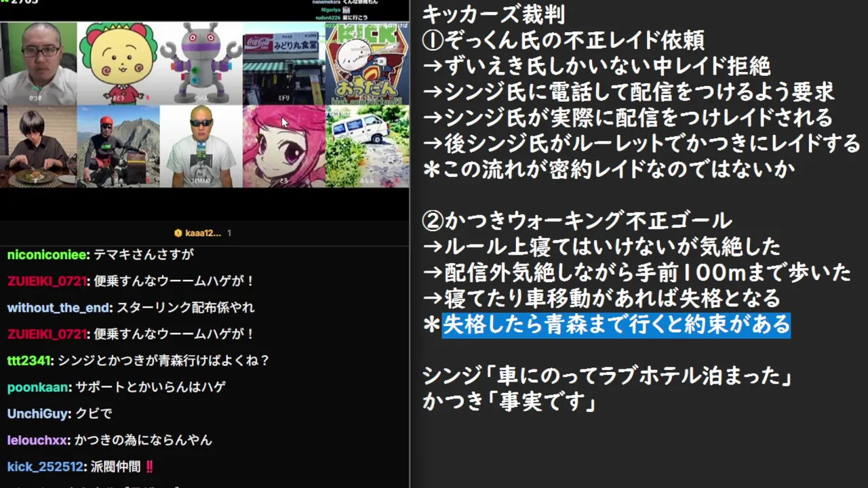The width and height of the screenshot is (868, 488).
Task: Select the pink-haired anime girl tile
Action: tap(284, 146)
